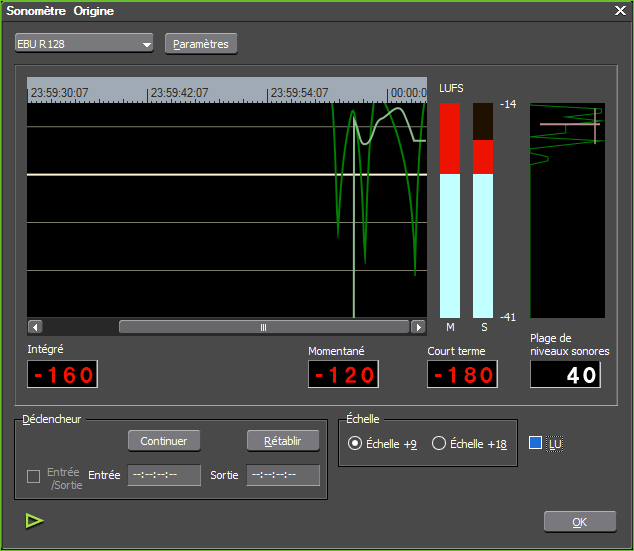Click the left scroll arrow under graph
The height and width of the screenshot is (551, 634).
[x=35, y=327]
